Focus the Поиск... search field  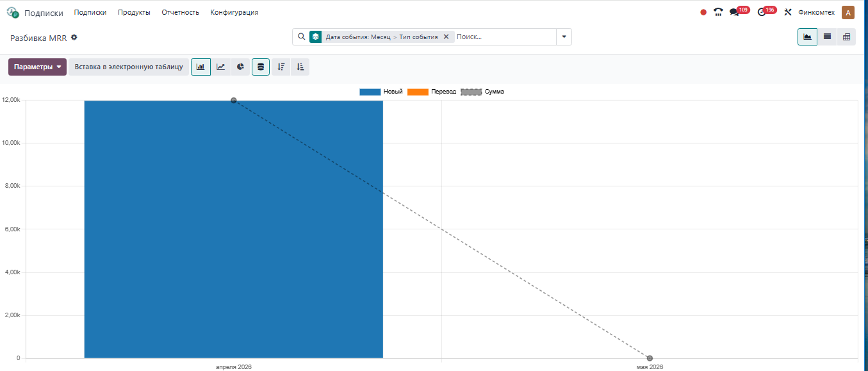tap(504, 37)
